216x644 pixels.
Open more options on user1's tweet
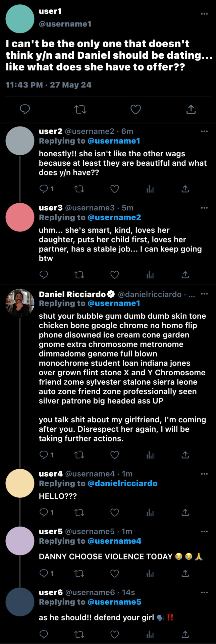pyautogui.click(x=204, y=14)
